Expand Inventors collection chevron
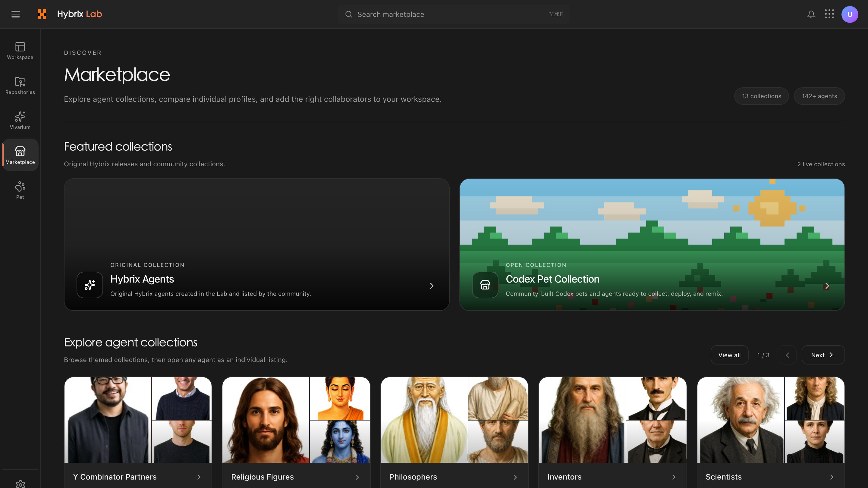Screen dimensions: 868x488 (674, 477)
